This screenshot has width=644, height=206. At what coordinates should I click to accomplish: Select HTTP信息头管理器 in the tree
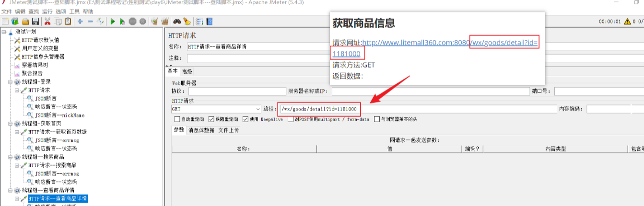[43, 57]
